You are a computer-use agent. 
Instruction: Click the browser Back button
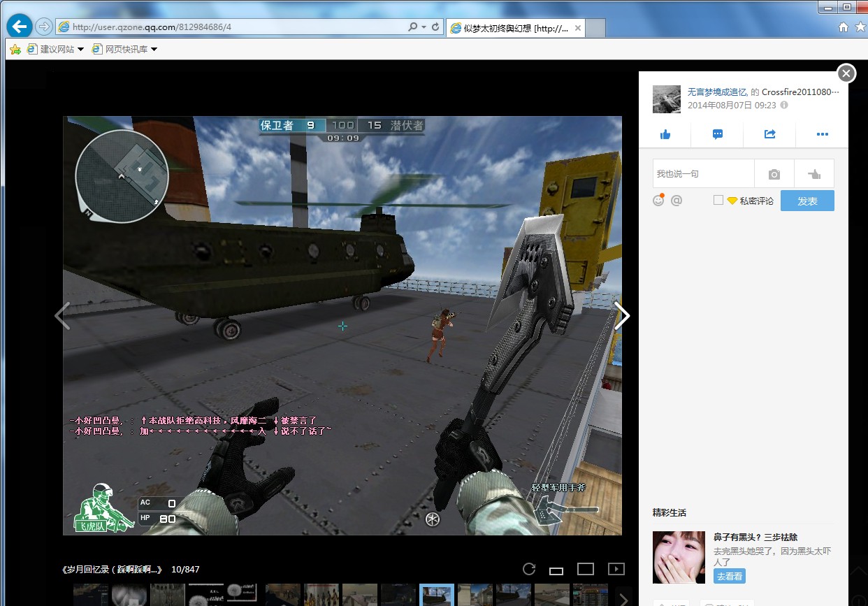click(20, 27)
